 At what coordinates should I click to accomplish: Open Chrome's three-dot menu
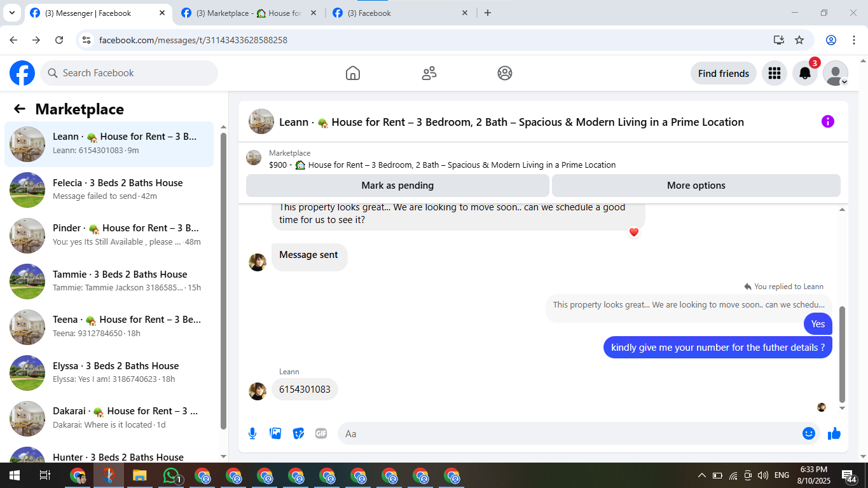click(853, 40)
